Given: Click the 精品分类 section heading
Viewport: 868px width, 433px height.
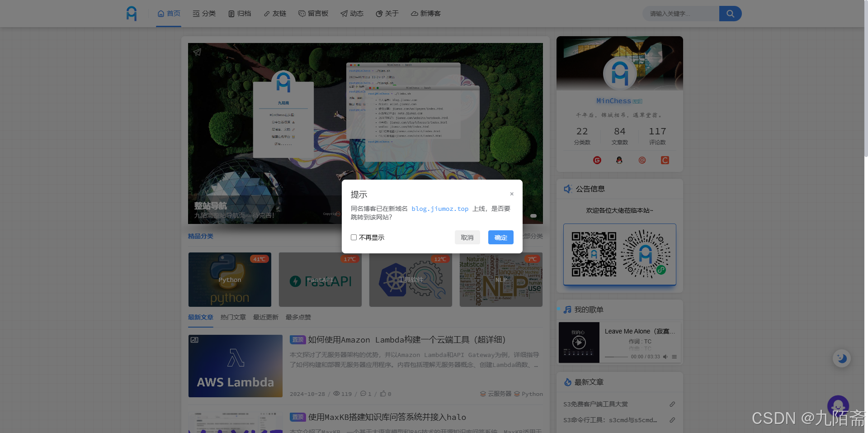Looking at the screenshot, I should pos(201,236).
